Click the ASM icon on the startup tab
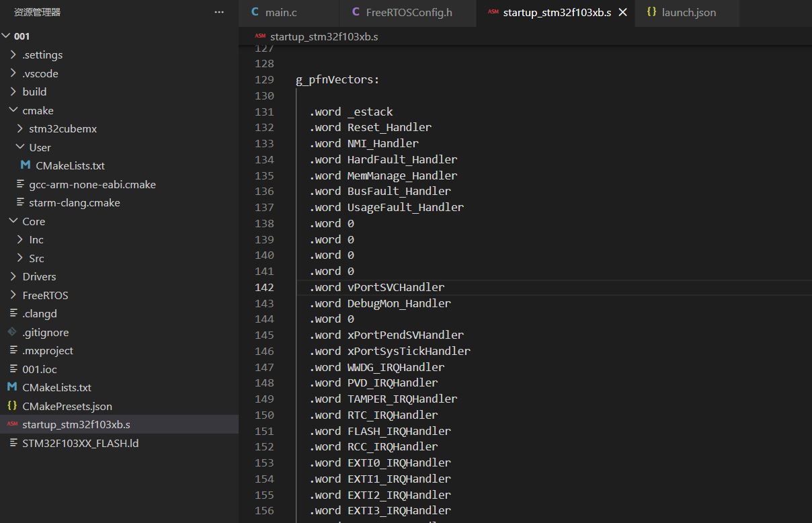Image resolution: width=812 pixels, height=523 pixels. tap(493, 12)
